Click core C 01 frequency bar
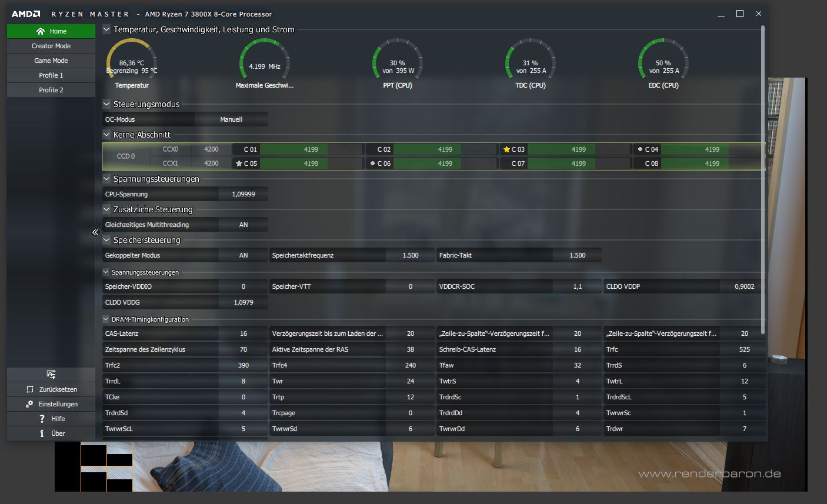The width and height of the screenshot is (827, 504). pyautogui.click(x=311, y=149)
